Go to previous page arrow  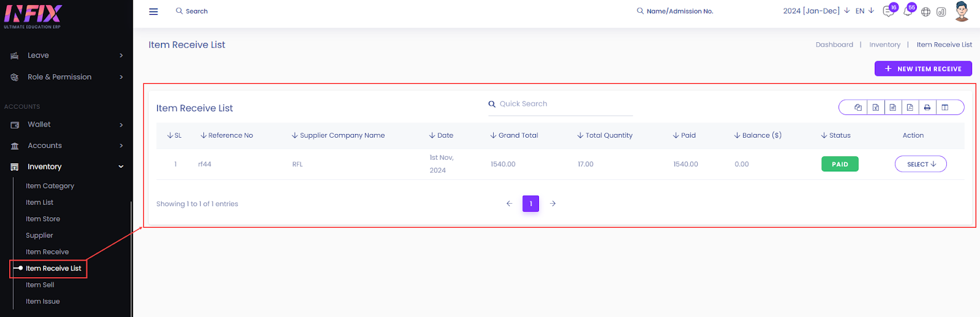(509, 204)
